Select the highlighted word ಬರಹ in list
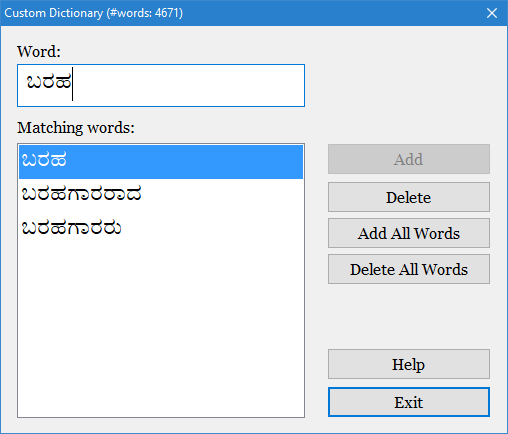This screenshot has height=434, width=508. point(161,162)
